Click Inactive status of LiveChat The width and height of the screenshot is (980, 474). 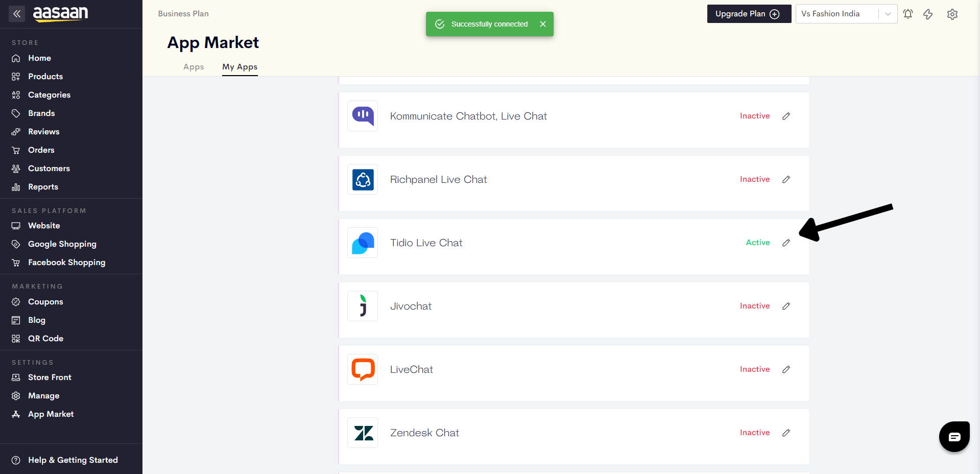click(755, 369)
